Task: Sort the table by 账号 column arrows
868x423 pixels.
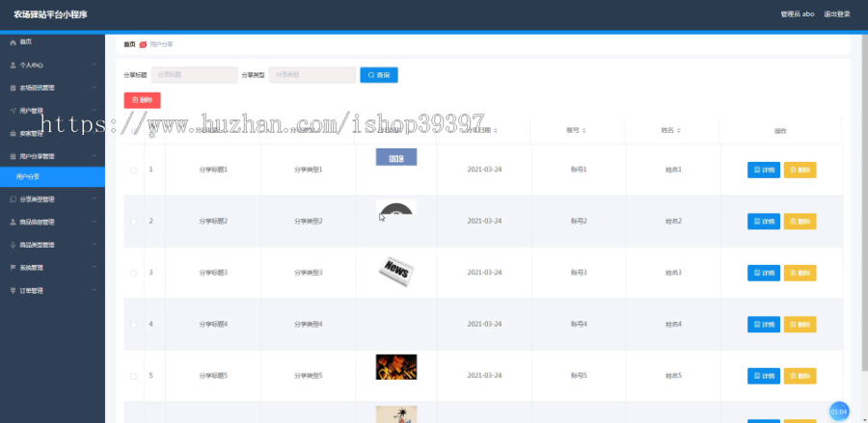Action: [x=584, y=131]
